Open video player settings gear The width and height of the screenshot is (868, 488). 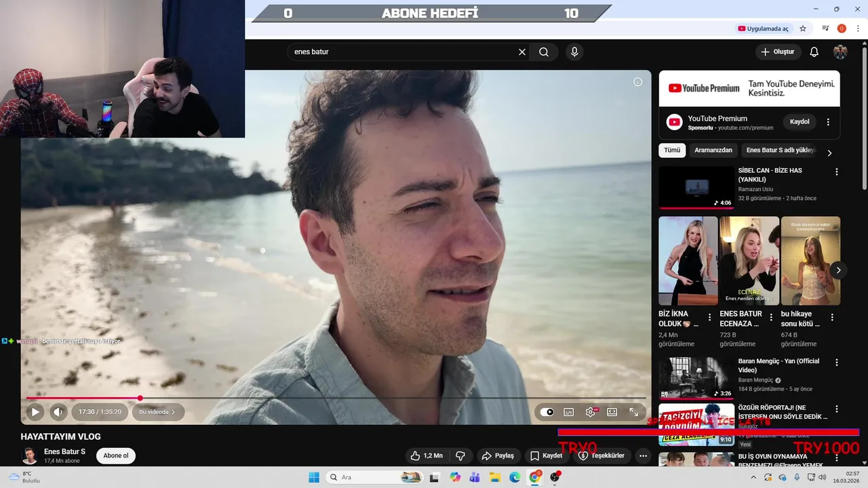coord(591,412)
